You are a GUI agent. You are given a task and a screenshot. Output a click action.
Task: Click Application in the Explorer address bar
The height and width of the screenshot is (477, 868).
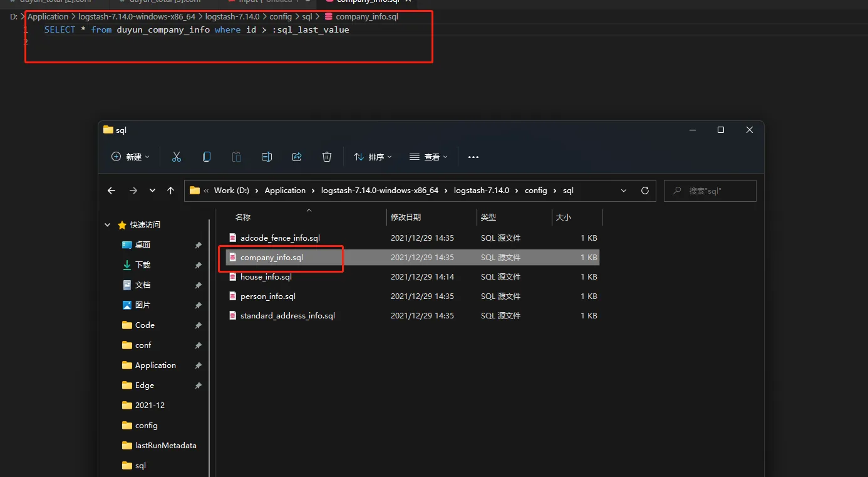click(285, 191)
